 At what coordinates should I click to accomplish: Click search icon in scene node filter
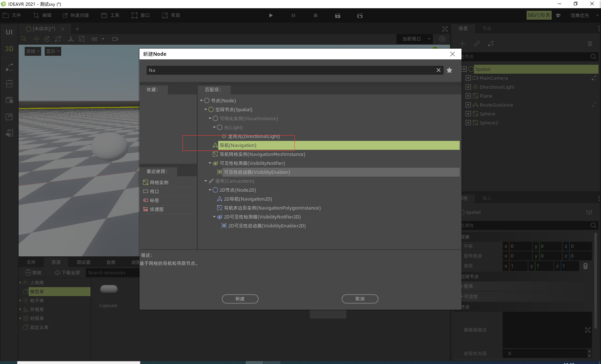[593, 56]
